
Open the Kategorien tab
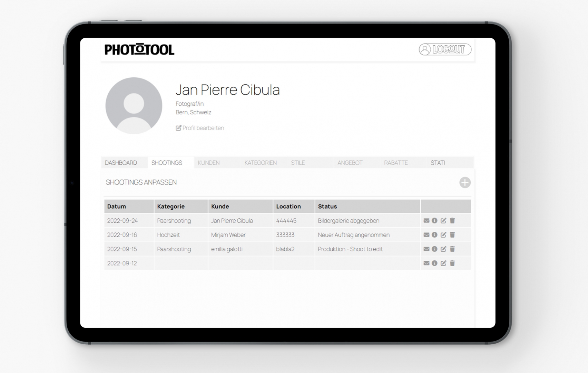click(x=261, y=163)
